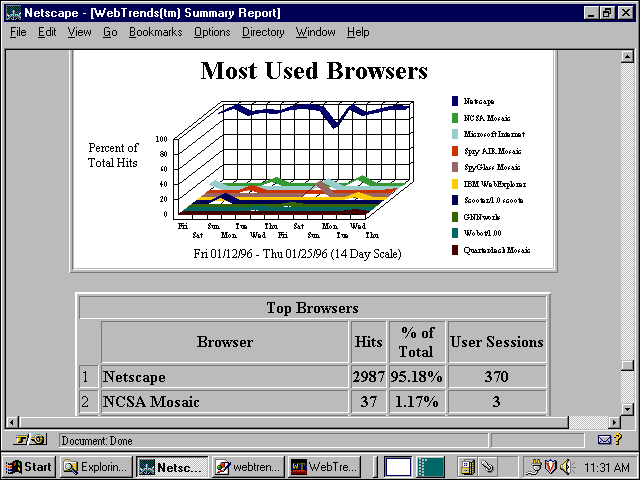Click the 37 hits cell

tap(368, 402)
